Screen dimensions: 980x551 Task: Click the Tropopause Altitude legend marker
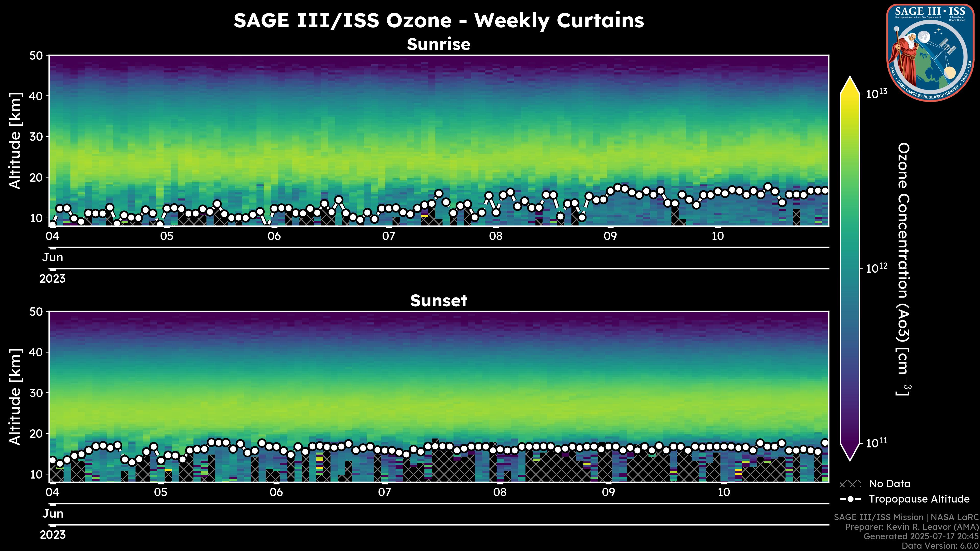click(x=850, y=499)
